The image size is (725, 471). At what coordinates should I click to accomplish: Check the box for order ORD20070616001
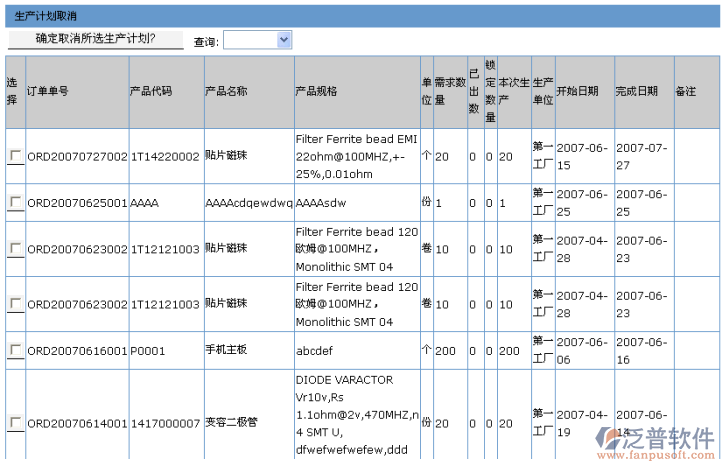[14, 350]
